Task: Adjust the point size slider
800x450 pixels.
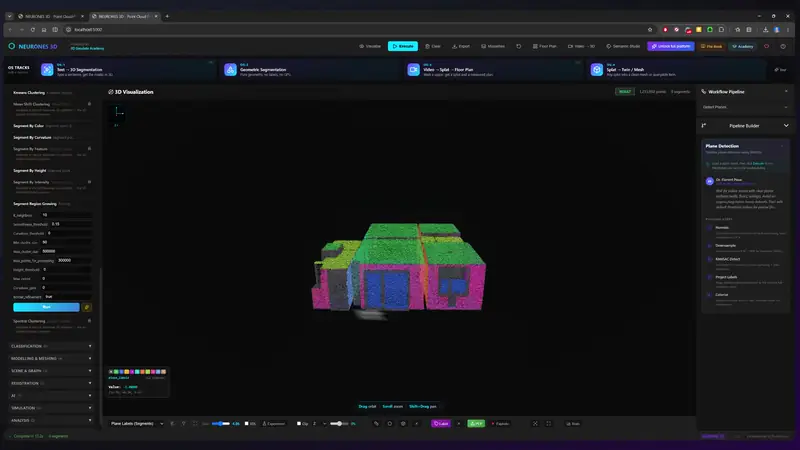Action: pos(221,423)
